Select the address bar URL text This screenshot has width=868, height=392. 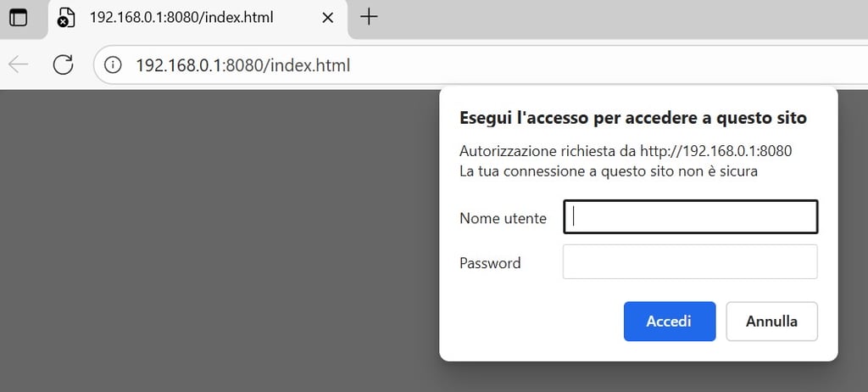(x=243, y=65)
